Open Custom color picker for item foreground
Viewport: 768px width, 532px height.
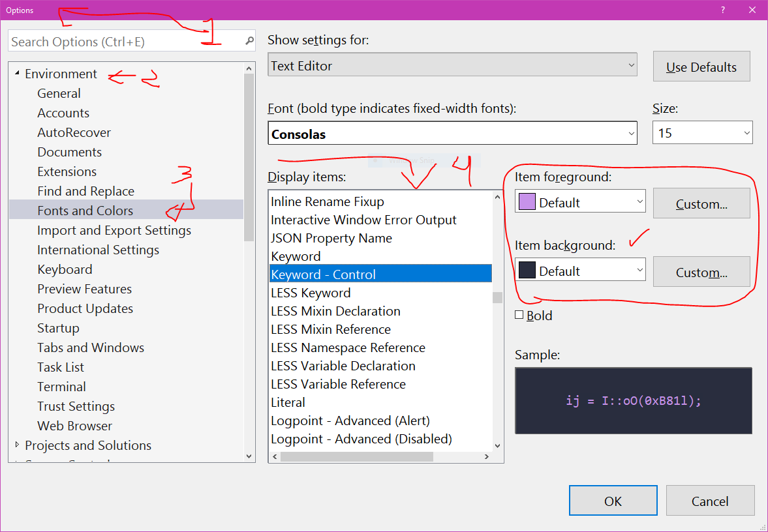click(x=701, y=203)
